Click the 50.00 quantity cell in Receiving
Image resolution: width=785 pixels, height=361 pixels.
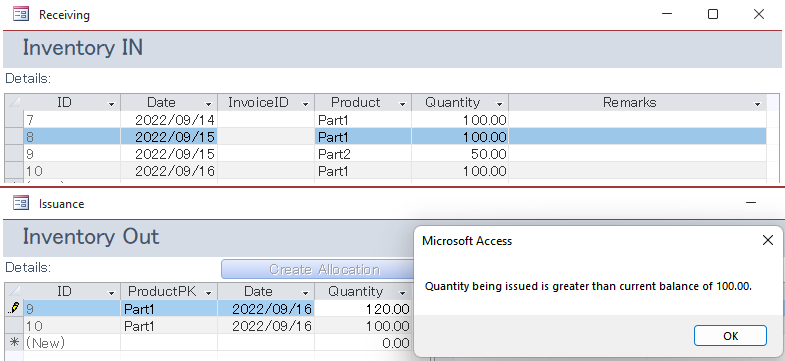460,154
